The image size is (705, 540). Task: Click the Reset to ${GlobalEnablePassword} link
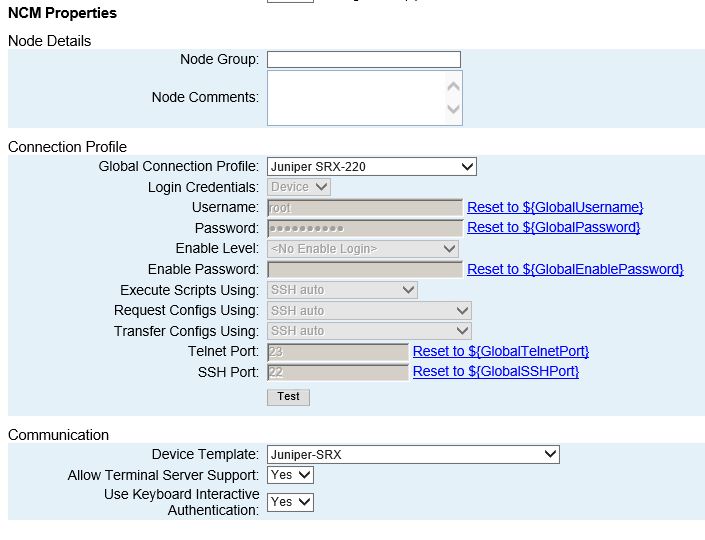(575, 270)
